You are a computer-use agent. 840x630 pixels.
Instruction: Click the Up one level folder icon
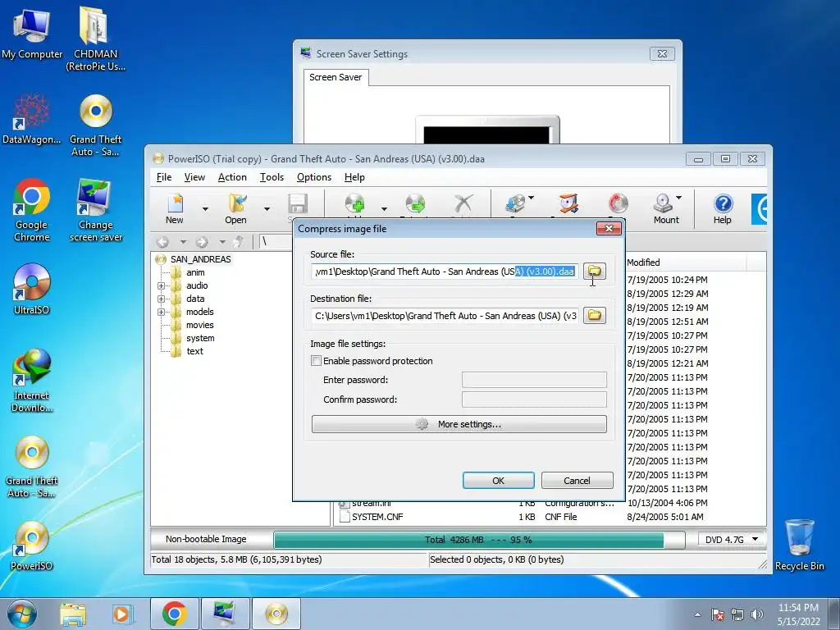(240, 242)
